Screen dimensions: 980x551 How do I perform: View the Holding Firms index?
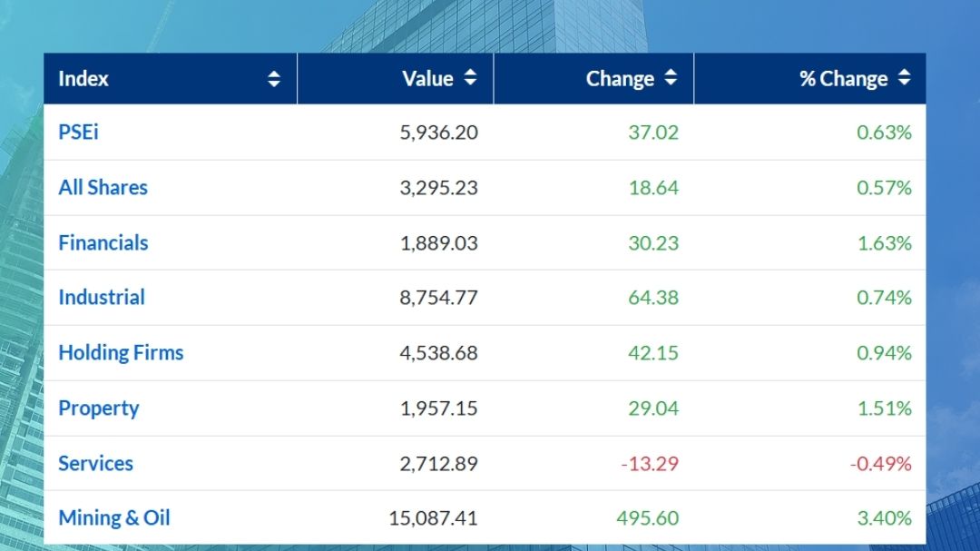[121, 353]
